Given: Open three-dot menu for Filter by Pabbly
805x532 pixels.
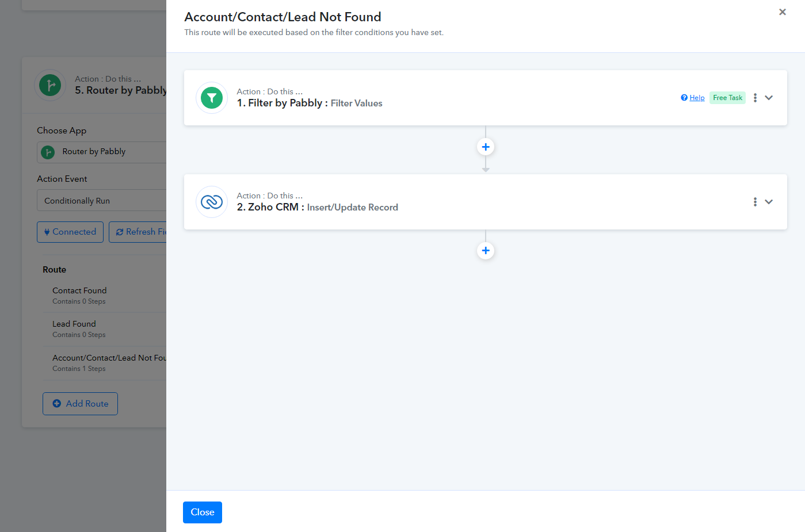Looking at the screenshot, I should (755, 98).
